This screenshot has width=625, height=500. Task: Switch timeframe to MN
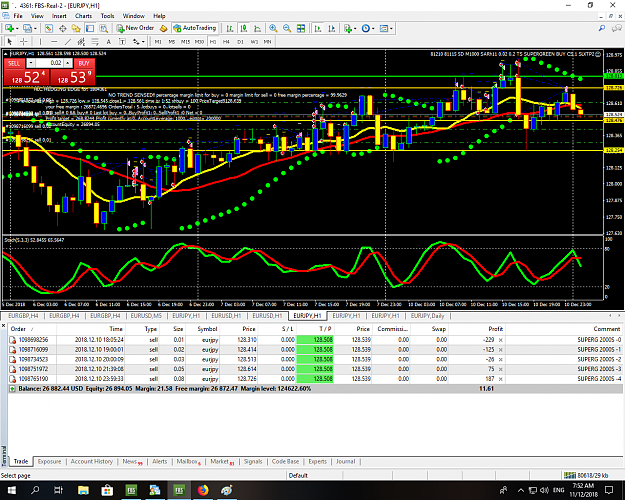(267, 41)
